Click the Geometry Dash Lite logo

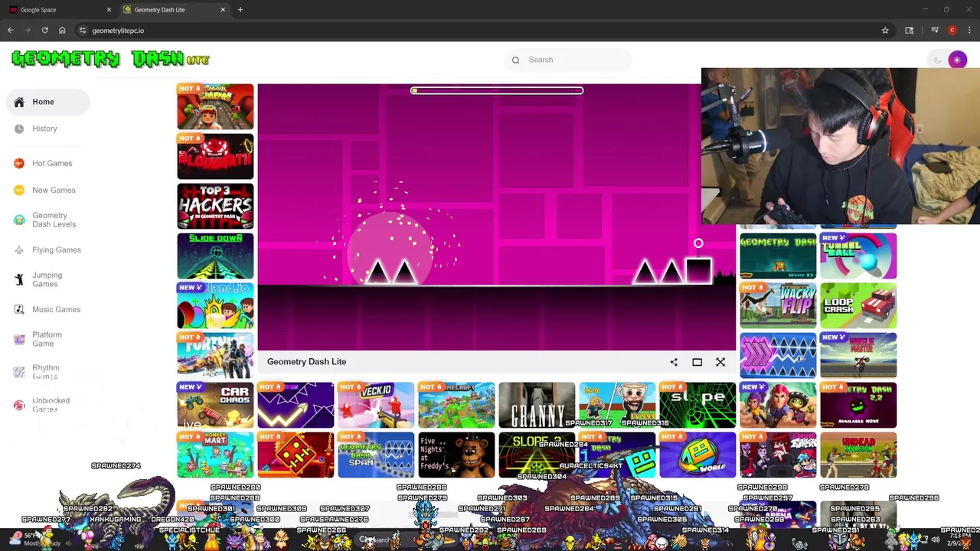click(x=111, y=59)
